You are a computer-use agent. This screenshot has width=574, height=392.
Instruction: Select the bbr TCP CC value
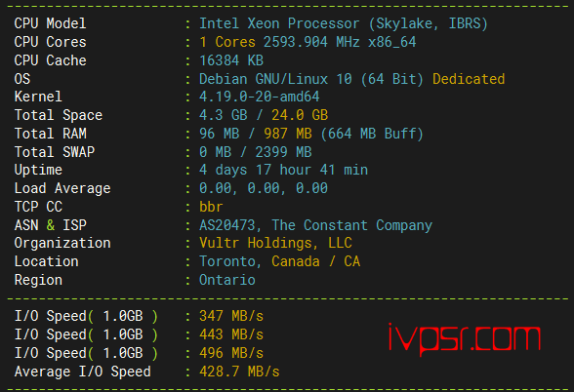[211, 207]
